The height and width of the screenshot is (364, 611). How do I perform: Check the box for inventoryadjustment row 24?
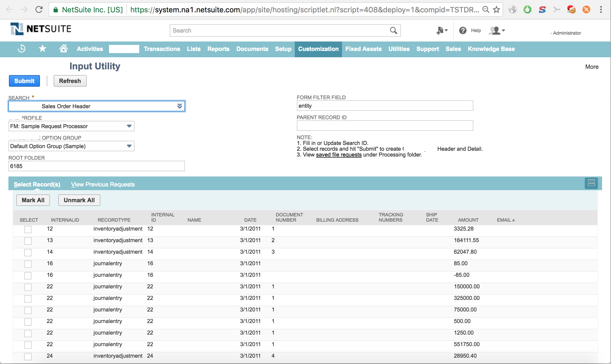coord(28,356)
